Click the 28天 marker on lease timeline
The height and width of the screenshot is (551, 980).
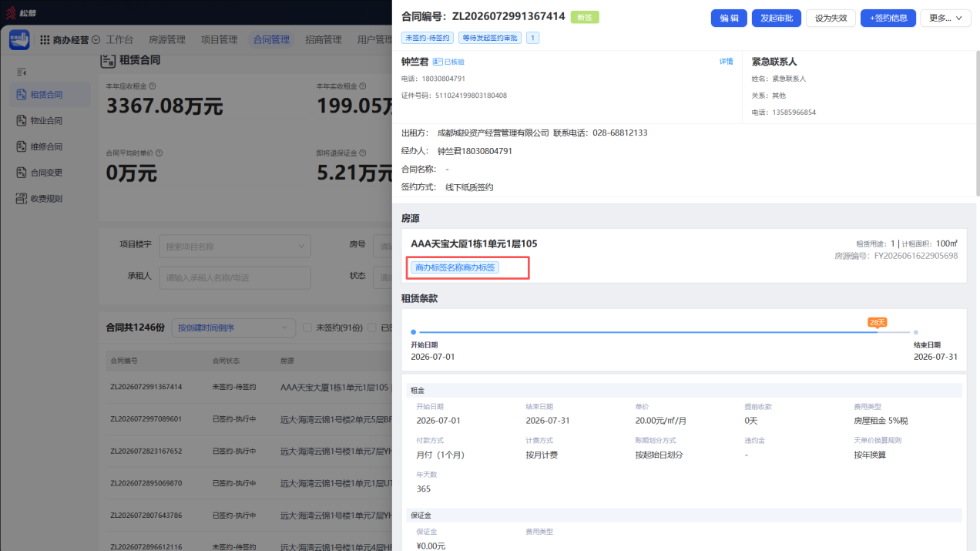click(x=877, y=322)
